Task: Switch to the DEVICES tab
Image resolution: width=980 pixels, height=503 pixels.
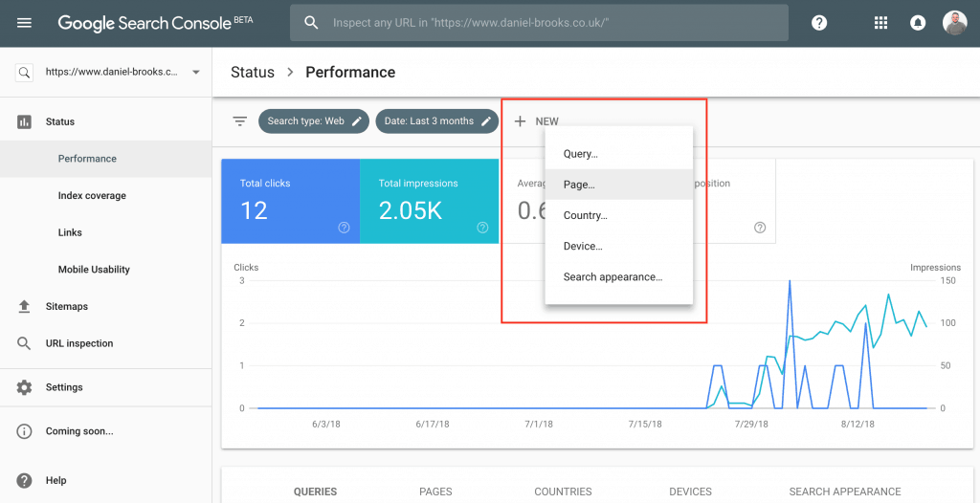Action: tap(690, 492)
